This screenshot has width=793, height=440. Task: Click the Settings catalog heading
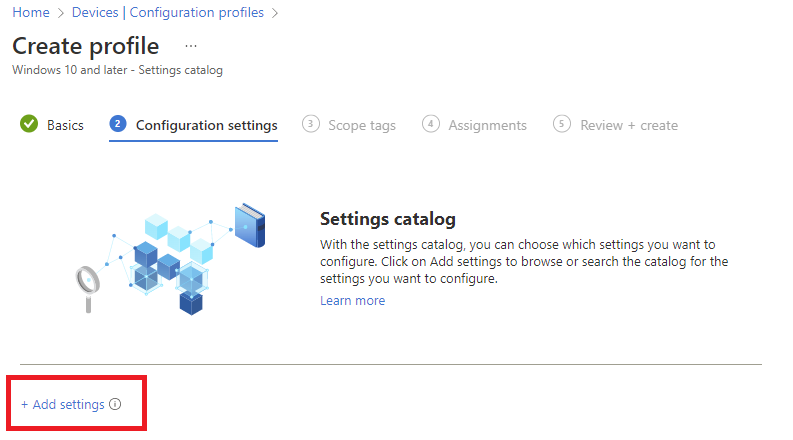(x=388, y=219)
